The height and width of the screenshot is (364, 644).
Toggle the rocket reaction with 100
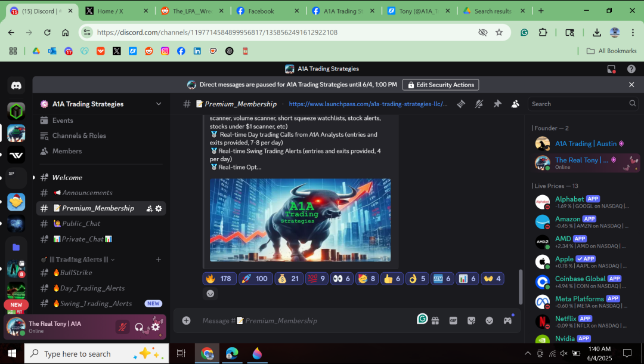tap(255, 279)
